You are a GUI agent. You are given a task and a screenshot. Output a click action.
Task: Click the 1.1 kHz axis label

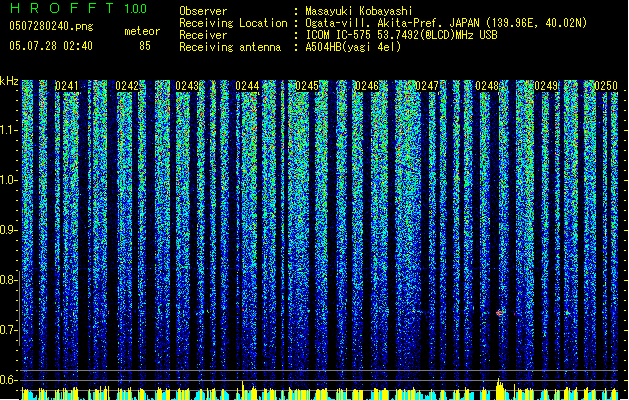point(9,130)
